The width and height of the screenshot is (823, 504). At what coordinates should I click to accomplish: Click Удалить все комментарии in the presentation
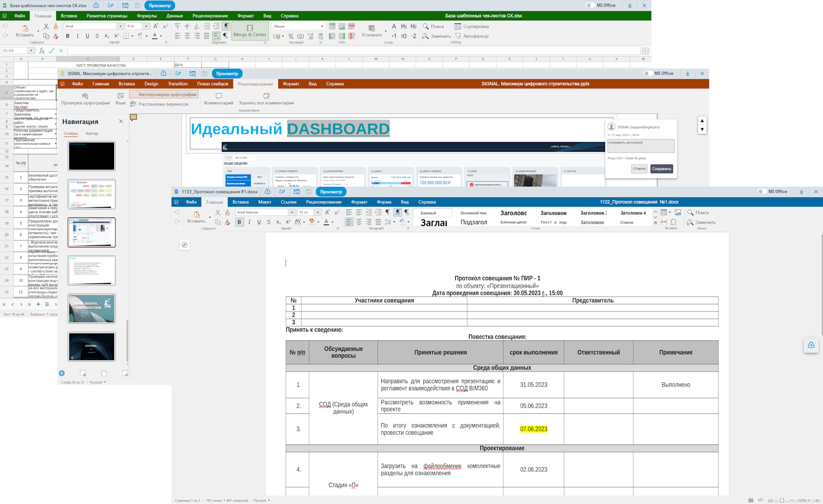point(266,99)
